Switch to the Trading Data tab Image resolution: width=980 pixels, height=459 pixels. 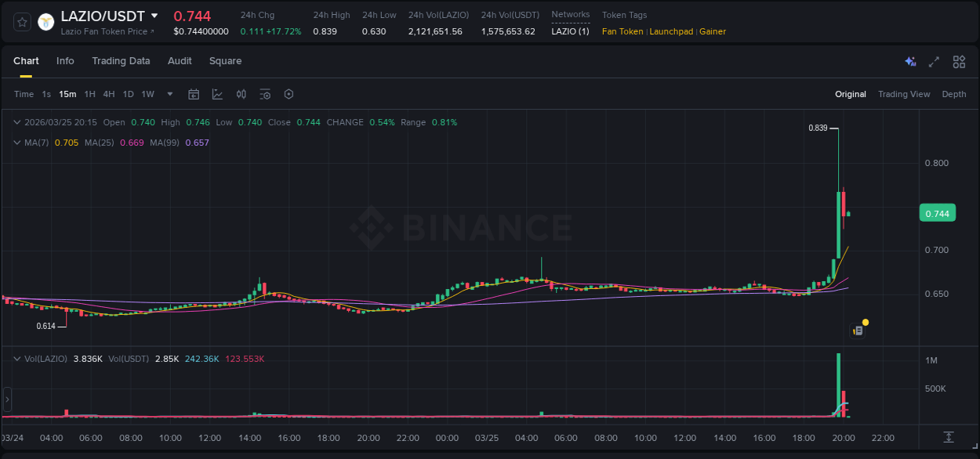tap(121, 61)
